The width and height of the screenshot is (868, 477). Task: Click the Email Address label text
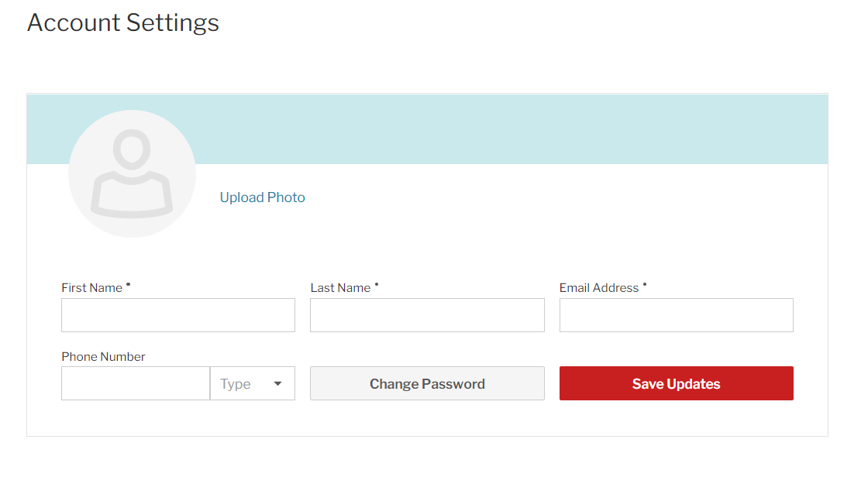[x=599, y=288]
